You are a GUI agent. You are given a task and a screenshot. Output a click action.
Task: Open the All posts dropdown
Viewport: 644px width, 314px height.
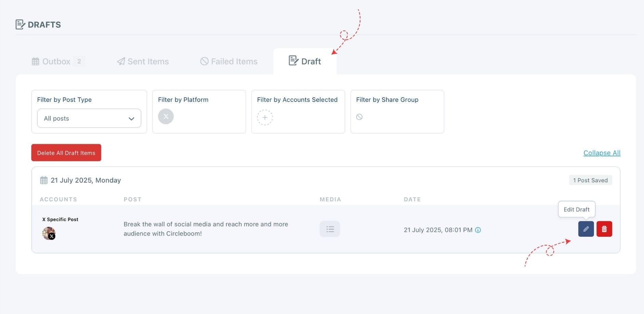pos(89,118)
